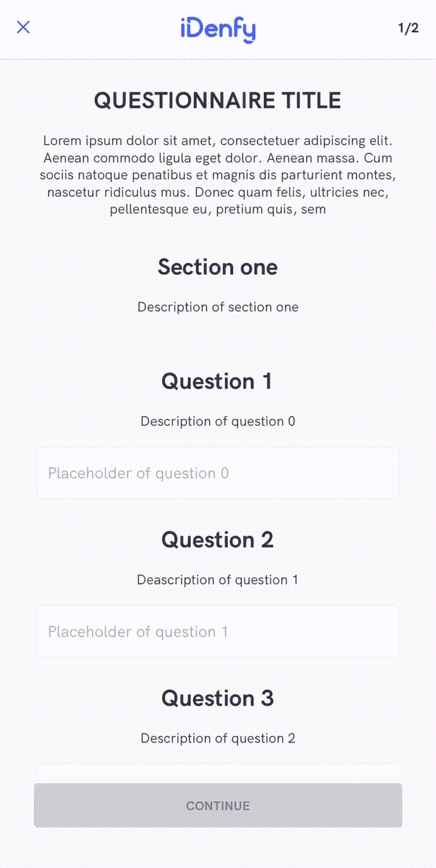This screenshot has height=868, width=436.
Task: Click the 'Description of question 0' text
Action: coord(218,422)
